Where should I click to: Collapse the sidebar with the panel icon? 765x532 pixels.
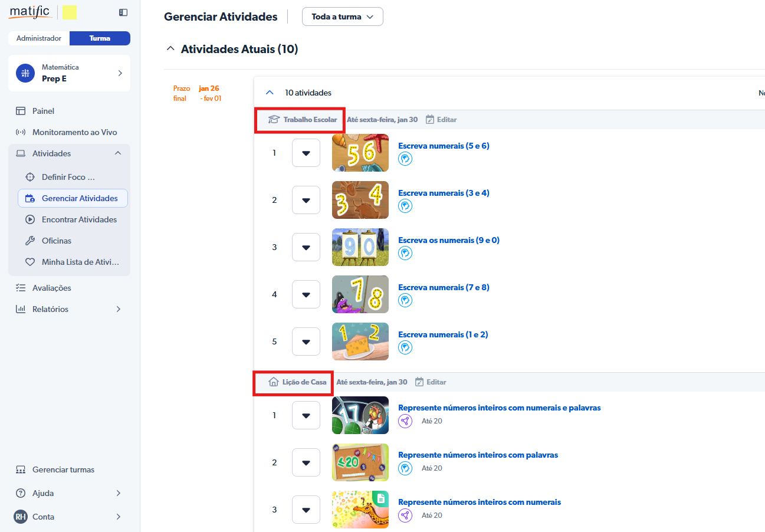pyautogui.click(x=123, y=12)
